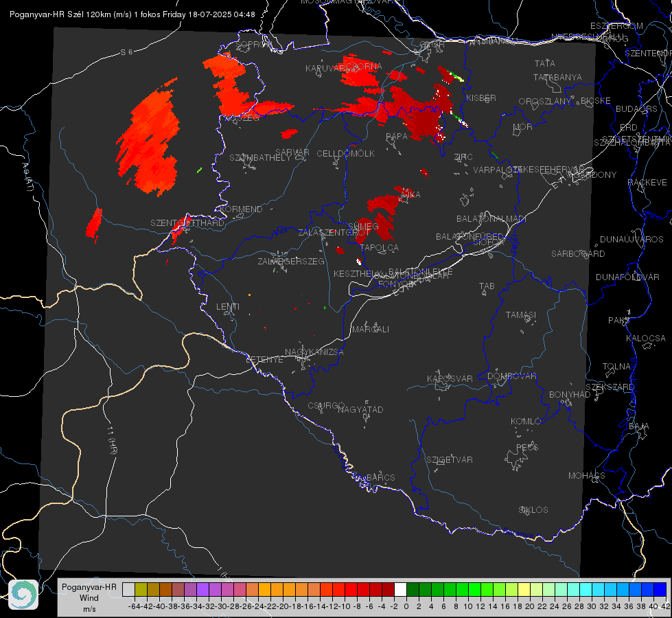Click the TAMASI city label
Screen dimensions: 672x618
521,314
